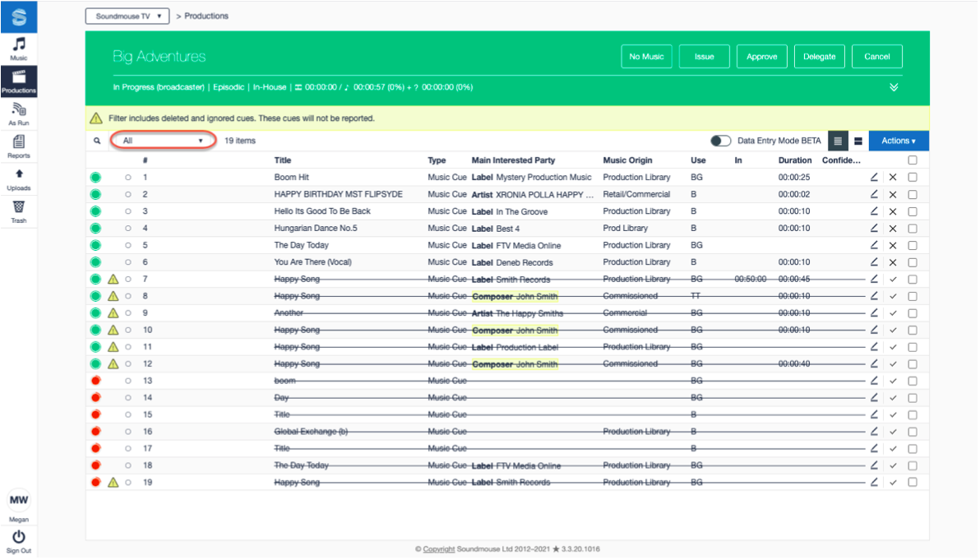Image resolution: width=980 pixels, height=560 pixels.
Task: Click the No Music button
Action: click(x=646, y=56)
